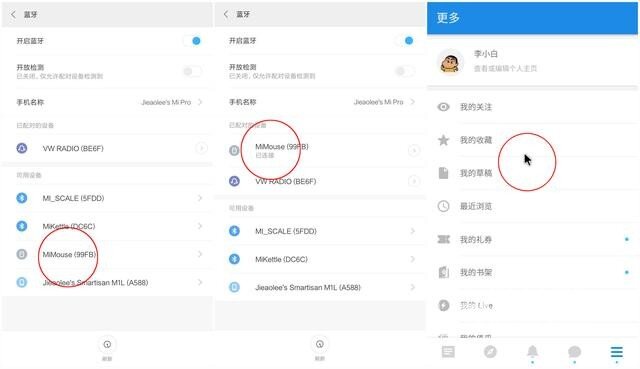Select MI_SCALE (5FDD) name in left screen

click(x=73, y=198)
